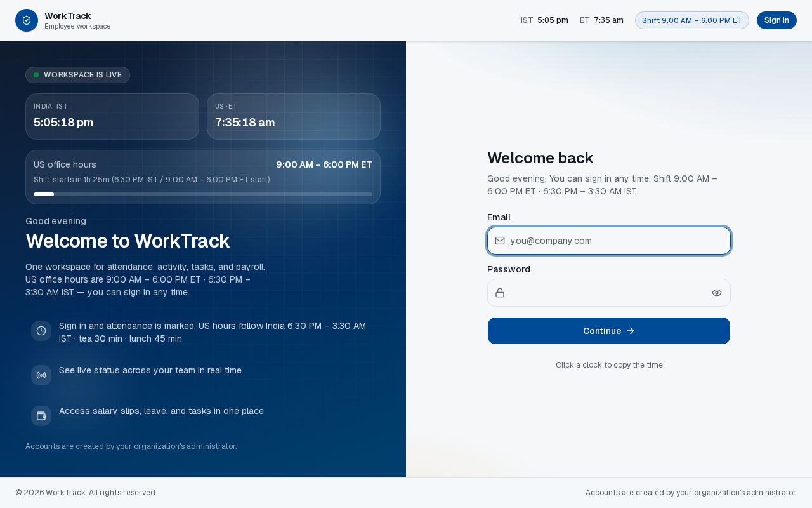Copy time from the US ET clock card
The width and height of the screenshot is (812, 508).
click(294, 116)
